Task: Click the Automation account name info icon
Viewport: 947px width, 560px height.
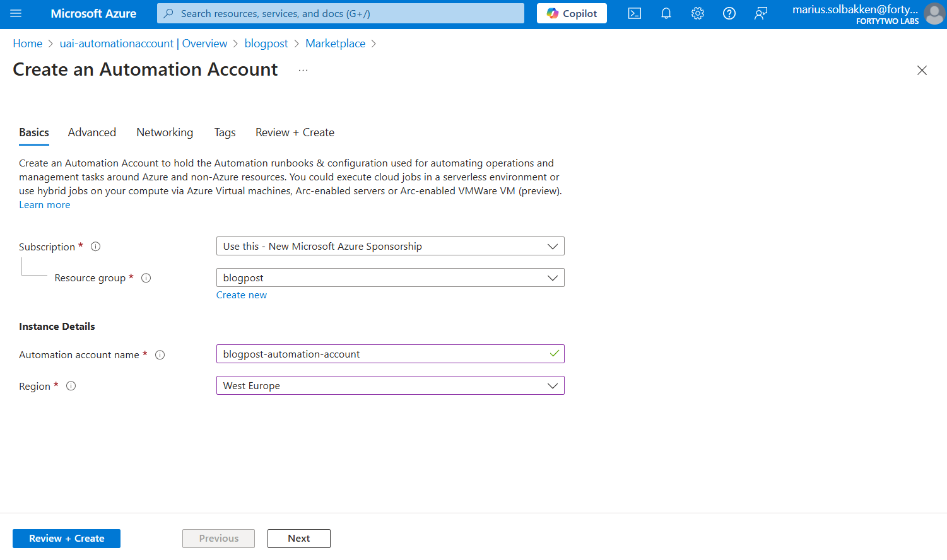Action: (x=160, y=355)
